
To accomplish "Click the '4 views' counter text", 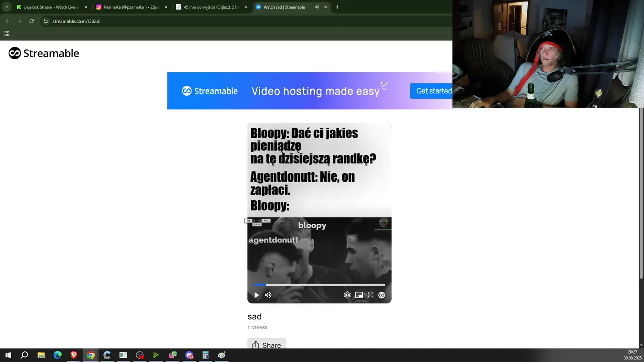I will pos(257,327).
